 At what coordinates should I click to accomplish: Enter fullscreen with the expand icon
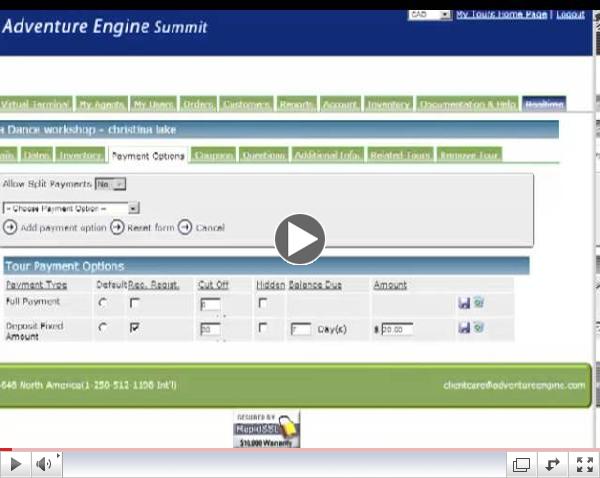point(585,465)
